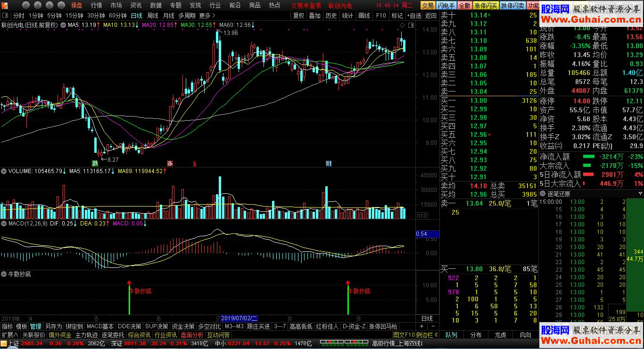Select the 1分钟 period

tap(36, 15)
